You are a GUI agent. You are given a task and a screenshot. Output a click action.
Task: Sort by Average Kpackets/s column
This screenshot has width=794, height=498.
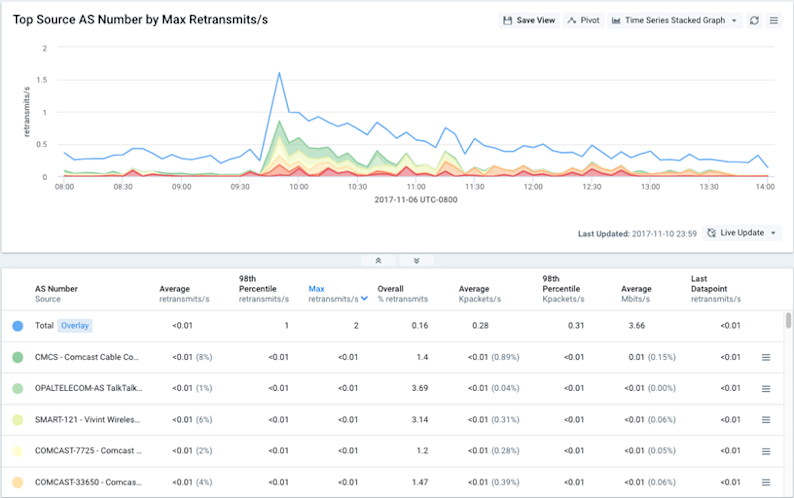tap(480, 294)
